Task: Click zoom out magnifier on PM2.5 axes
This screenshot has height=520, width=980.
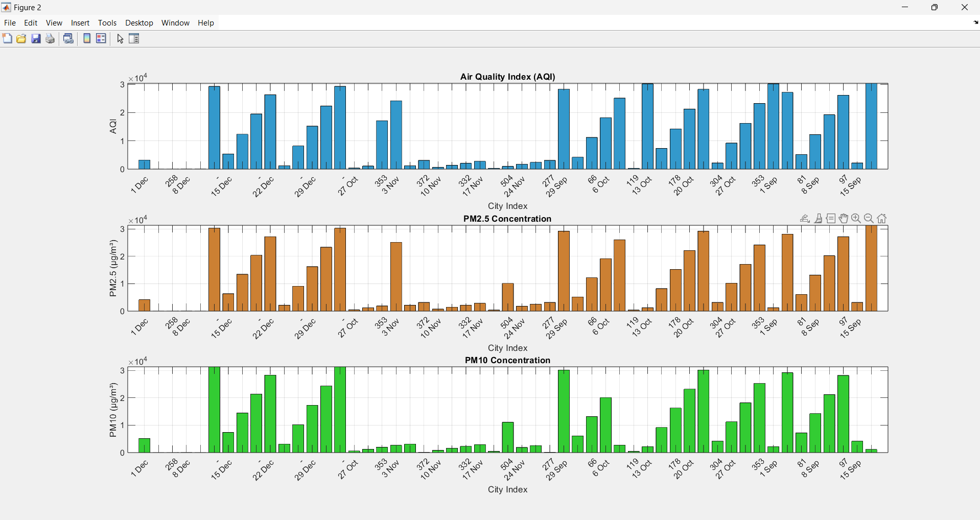Action: 869,219
